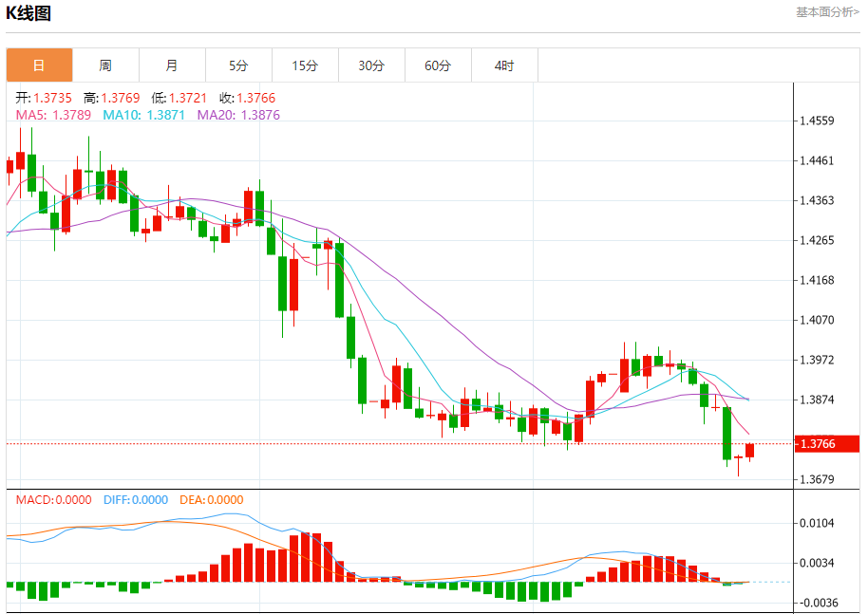Click the 1.3874 price axis label

point(817,400)
